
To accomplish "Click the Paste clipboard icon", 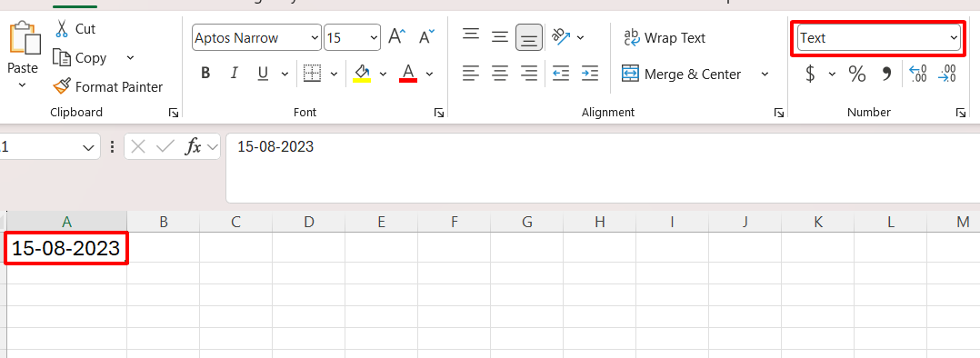I will point(25,37).
